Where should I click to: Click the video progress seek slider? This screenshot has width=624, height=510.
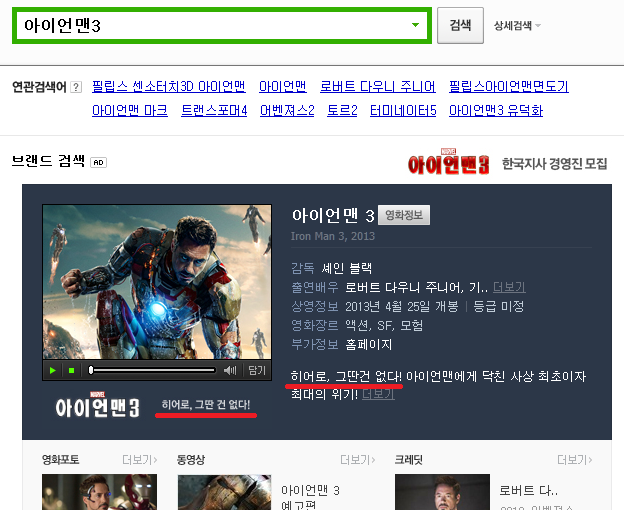[x=152, y=370]
